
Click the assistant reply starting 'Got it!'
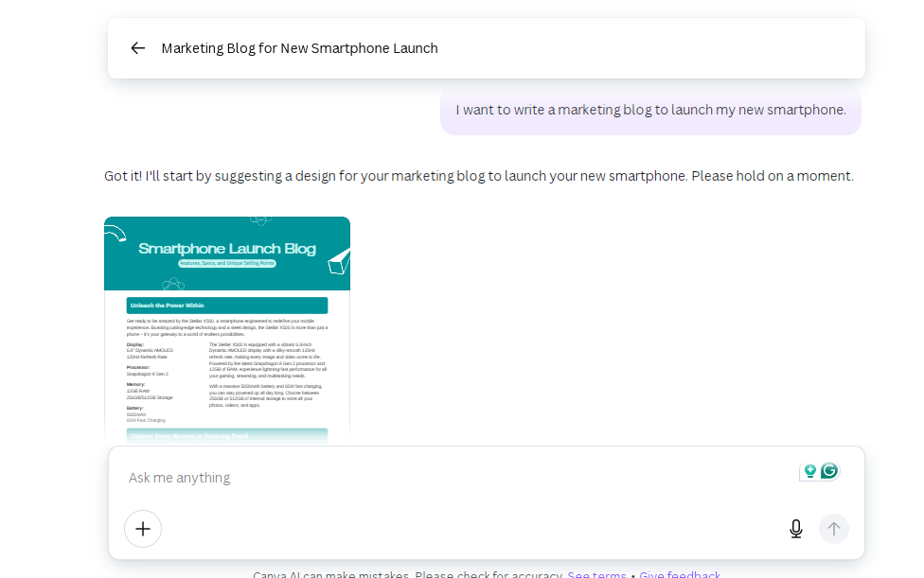tap(478, 176)
